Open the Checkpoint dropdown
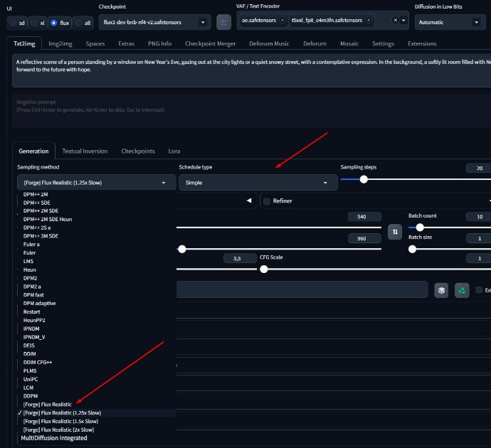This screenshot has height=448, width=491. click(x=154, y=22)
